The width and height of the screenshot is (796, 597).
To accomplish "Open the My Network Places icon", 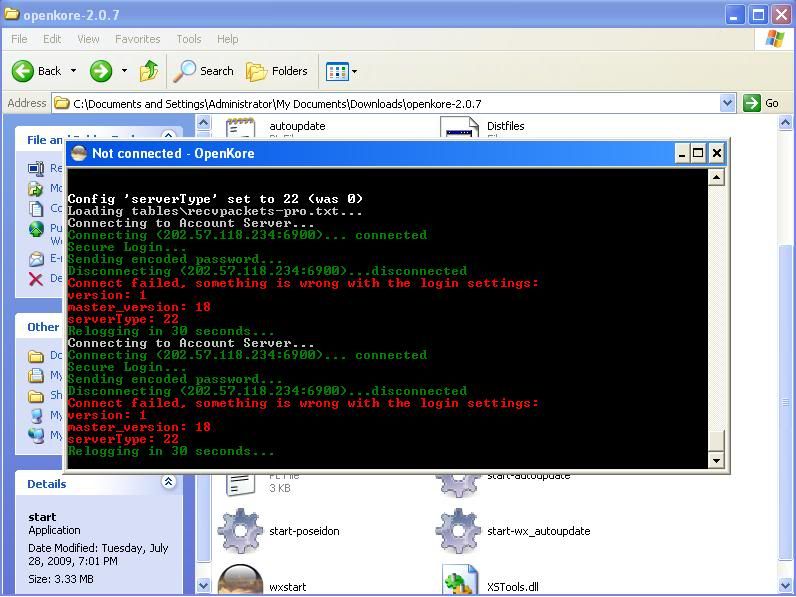I will pyautogui.click(x=36, y=436).
